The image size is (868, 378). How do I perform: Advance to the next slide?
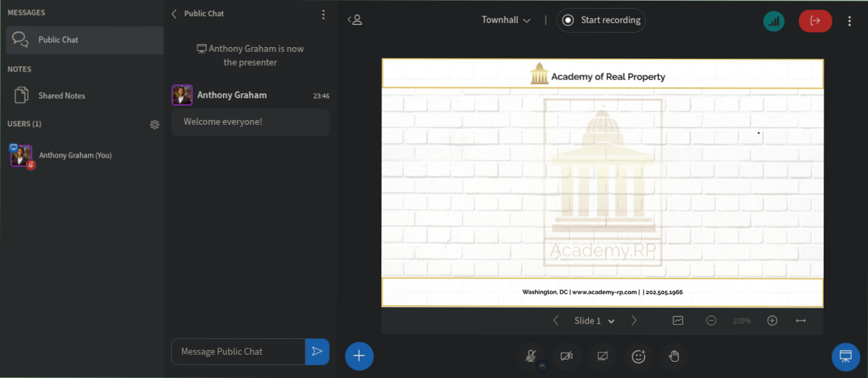pyautogui.click(x=634, y=321)
